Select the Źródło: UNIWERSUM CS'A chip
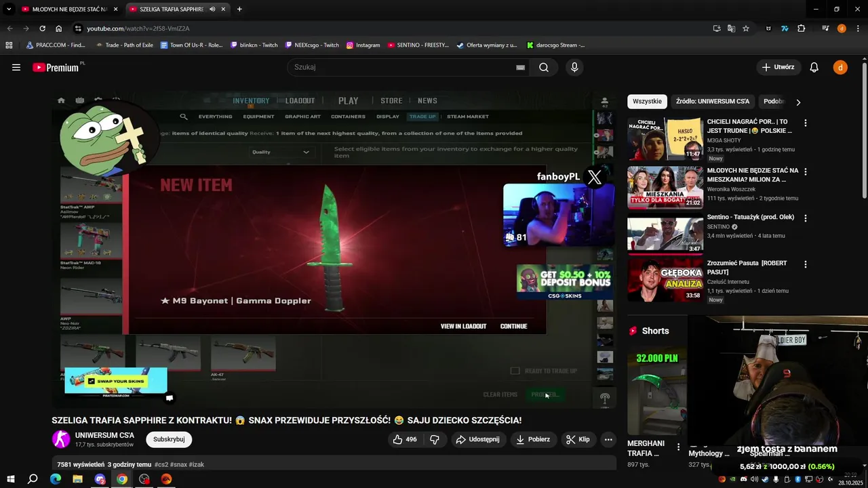Screen dimensions: 868x488 tap(713, 102)
